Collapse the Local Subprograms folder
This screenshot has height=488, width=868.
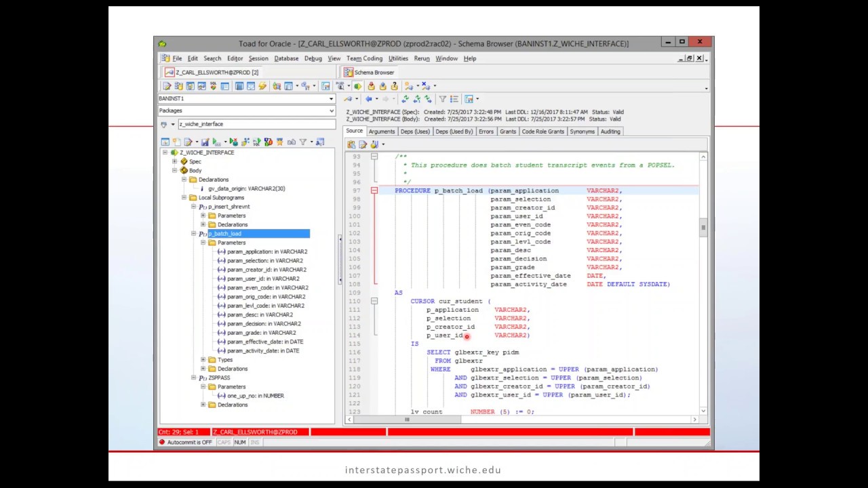tap(184, 198)
